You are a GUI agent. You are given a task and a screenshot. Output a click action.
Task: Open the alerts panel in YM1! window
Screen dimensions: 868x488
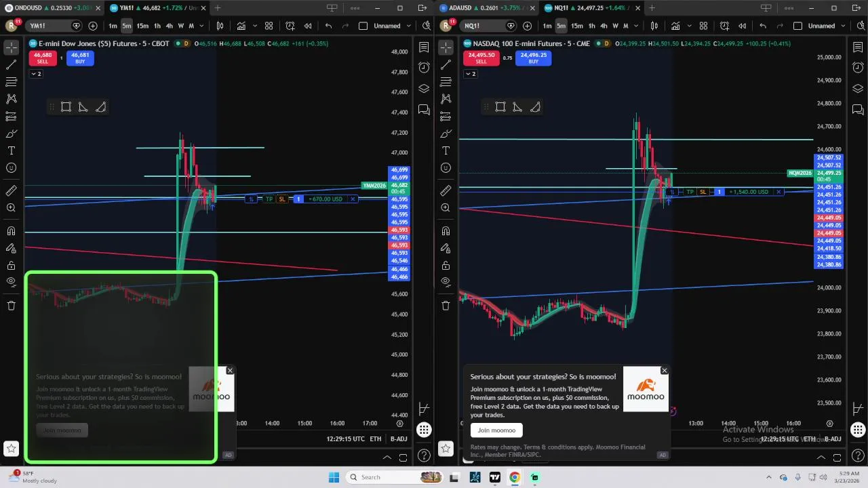coord(424,67)
